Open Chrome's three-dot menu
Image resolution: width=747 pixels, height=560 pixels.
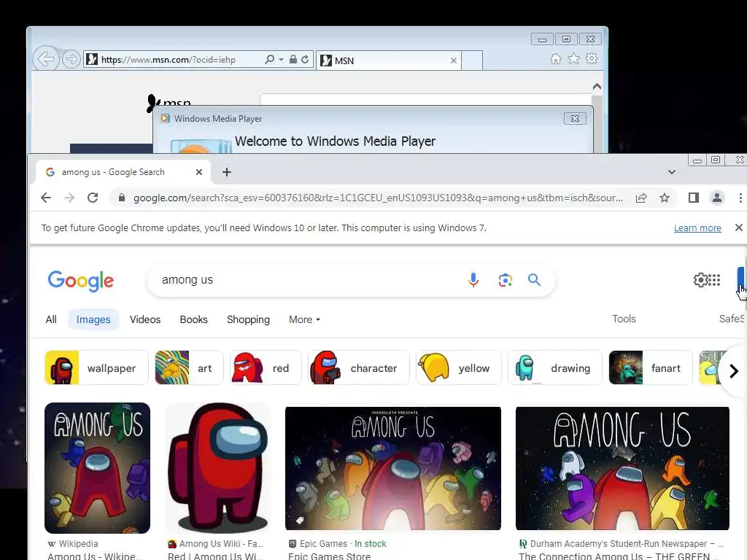(x=740, y=198)
